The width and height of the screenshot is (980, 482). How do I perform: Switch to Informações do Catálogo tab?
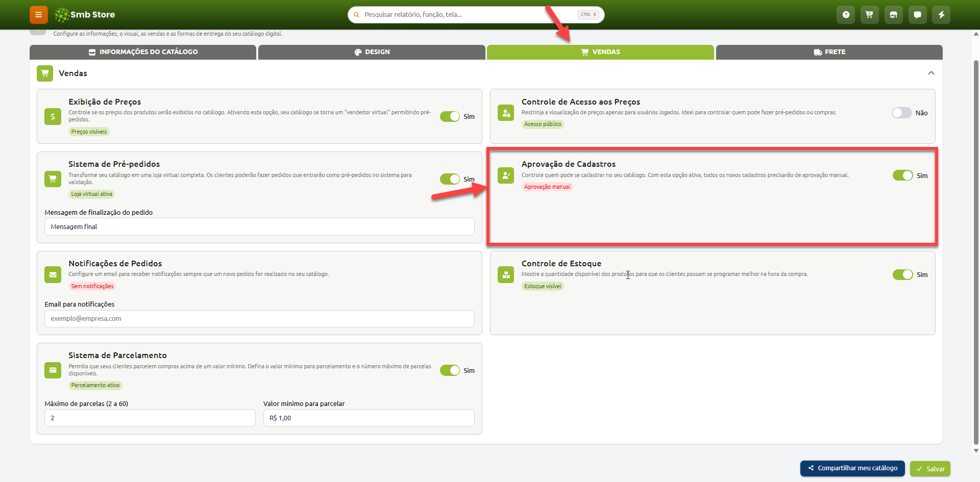143,52
